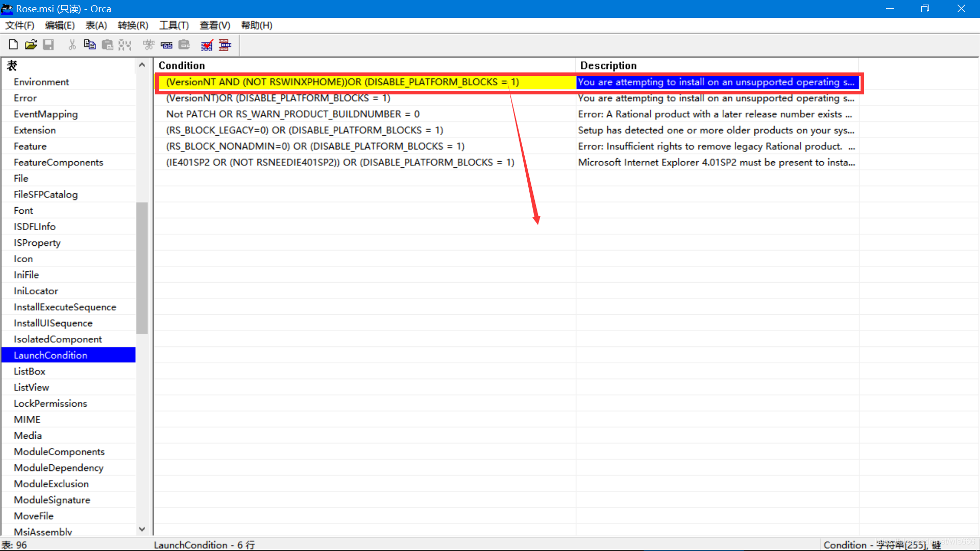The width and height of the screenshot is (980, 551).
Task: Expand Environment table in sidebar
Action: (41, 82)
